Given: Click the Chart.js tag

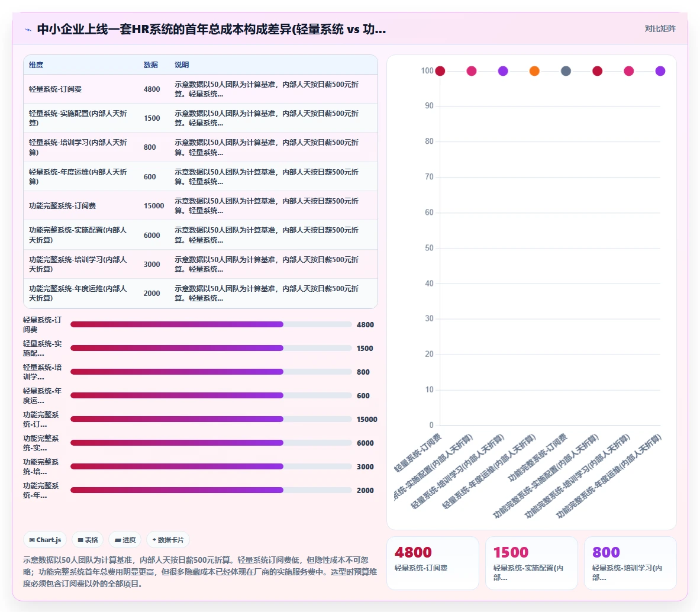Looking at the screenshot, I should coord(45,540).
